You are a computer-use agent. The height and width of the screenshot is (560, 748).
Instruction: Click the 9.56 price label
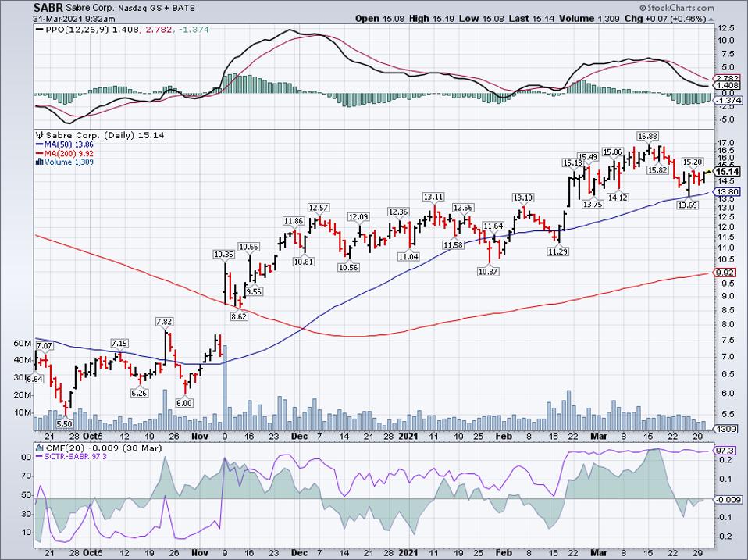point(254,291)
